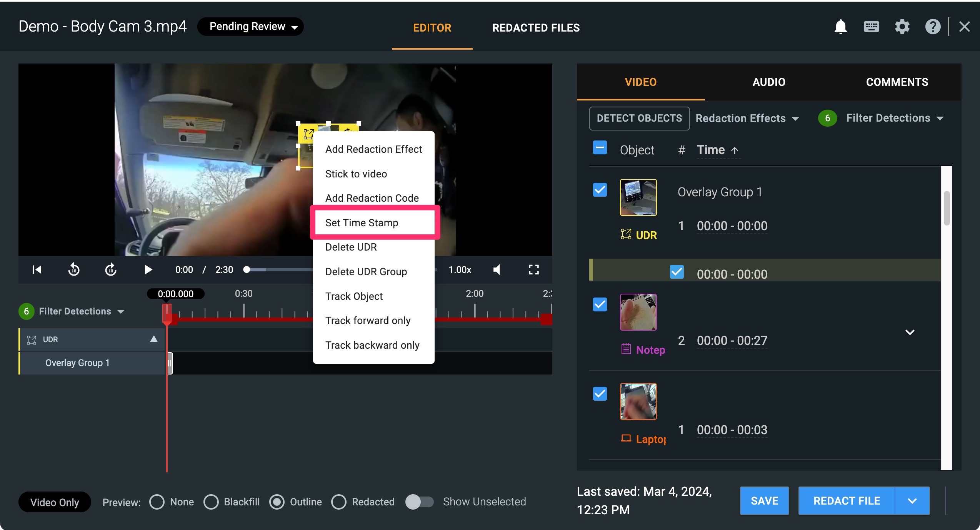Screen dimensions: 980x530
Task: Click the SAVE button
Action: click(764, 501)
